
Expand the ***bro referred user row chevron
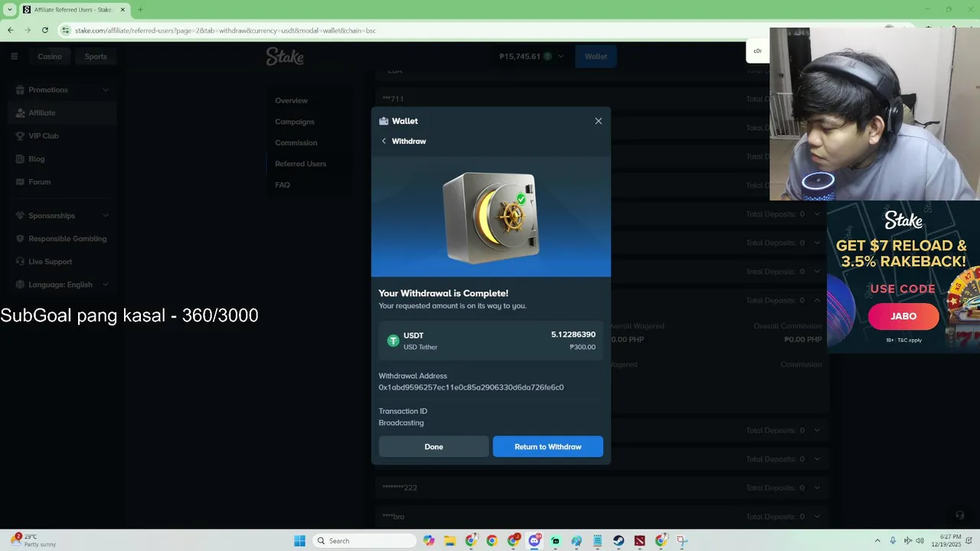pyautogui.click(x=817, y=517)
